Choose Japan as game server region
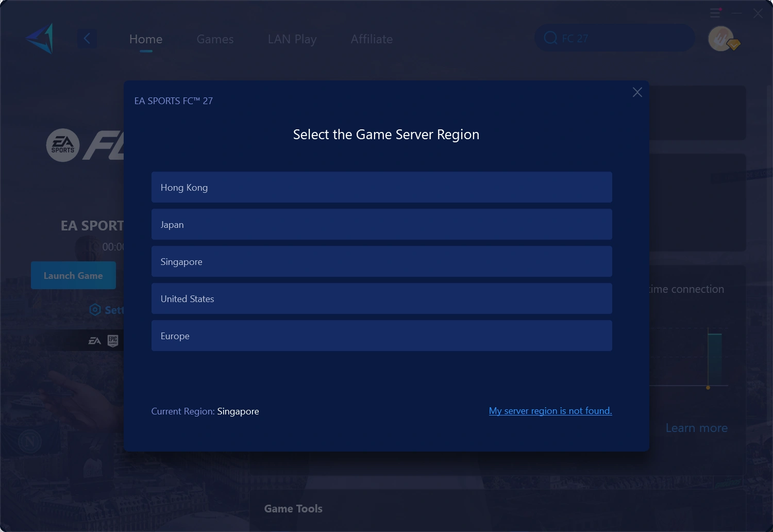Screen dimensions: 773x532 pos(382,224)
